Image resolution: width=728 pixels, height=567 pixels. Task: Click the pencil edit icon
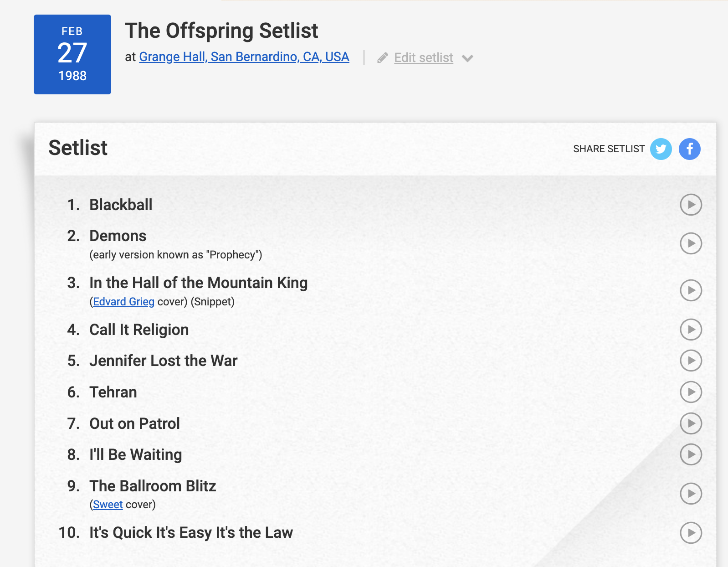pyautogui.click(x=383, y=58)
